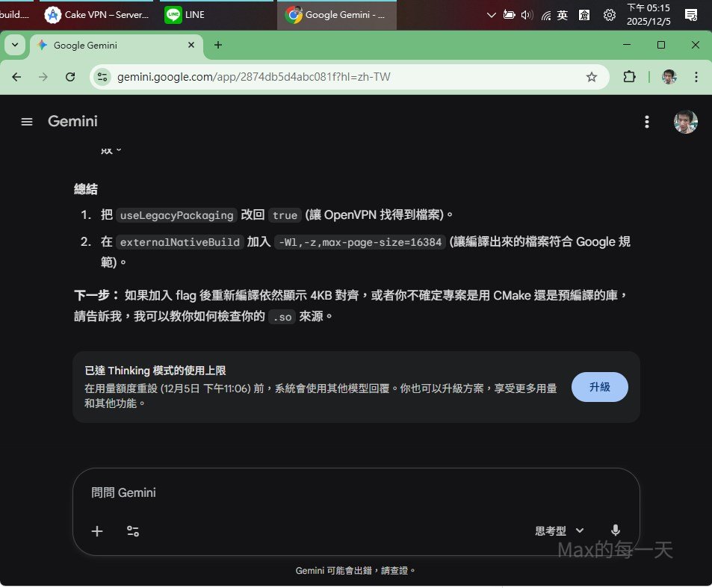
Task: Switch to the Google Gemini browser tab
Action: [116, 45]
